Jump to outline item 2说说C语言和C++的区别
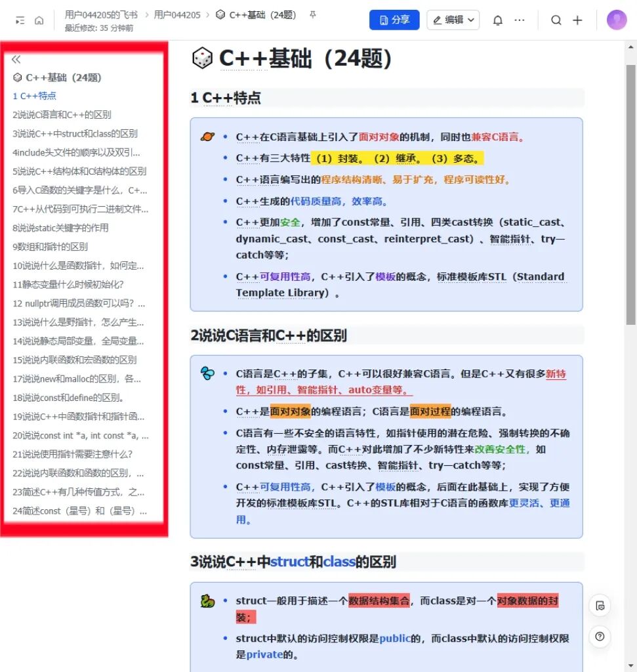The image size is (637, 672). click(62, 115)
